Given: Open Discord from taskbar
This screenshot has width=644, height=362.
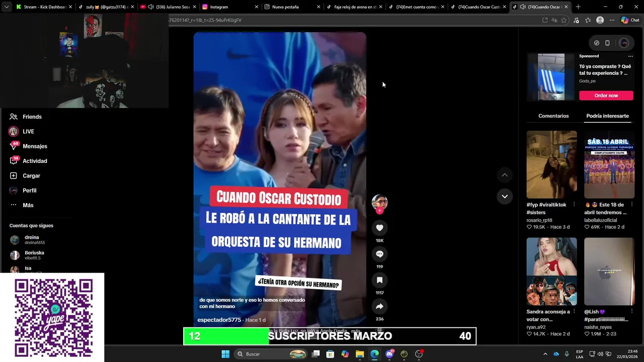Looking at the screenshot, I should [x=389, y=354].
